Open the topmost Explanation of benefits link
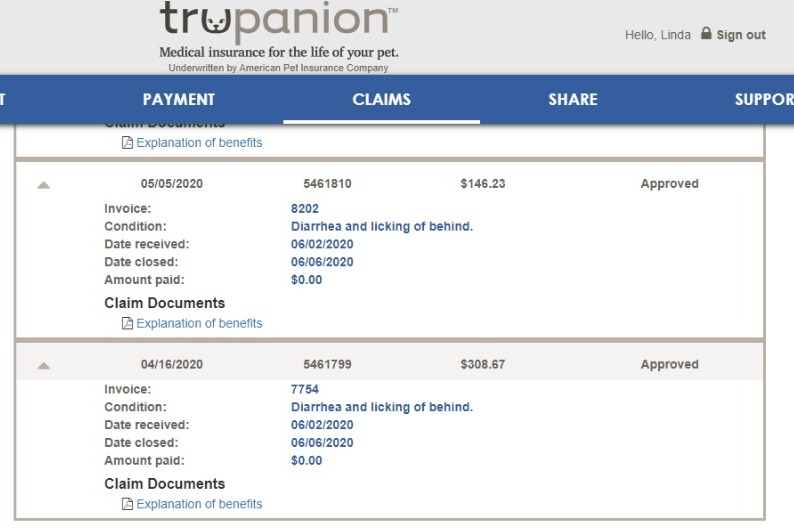The image size is (794, 530). pos(199,143)
